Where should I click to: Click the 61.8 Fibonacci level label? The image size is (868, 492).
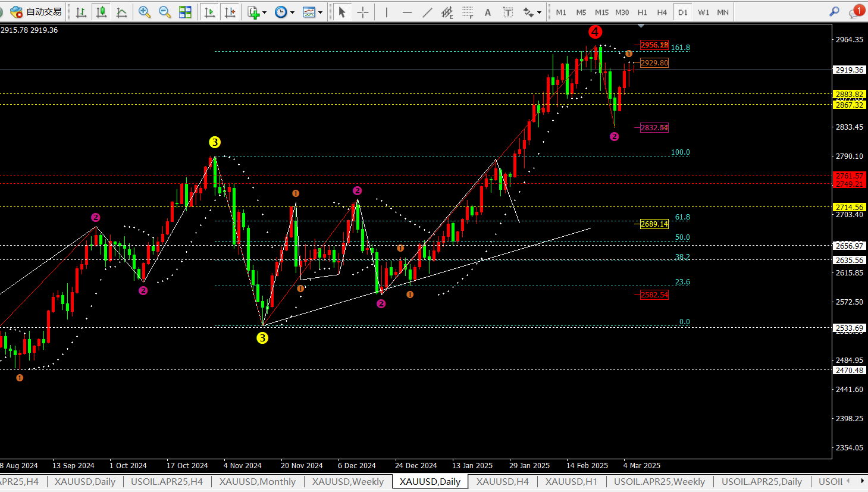(682, 217)
